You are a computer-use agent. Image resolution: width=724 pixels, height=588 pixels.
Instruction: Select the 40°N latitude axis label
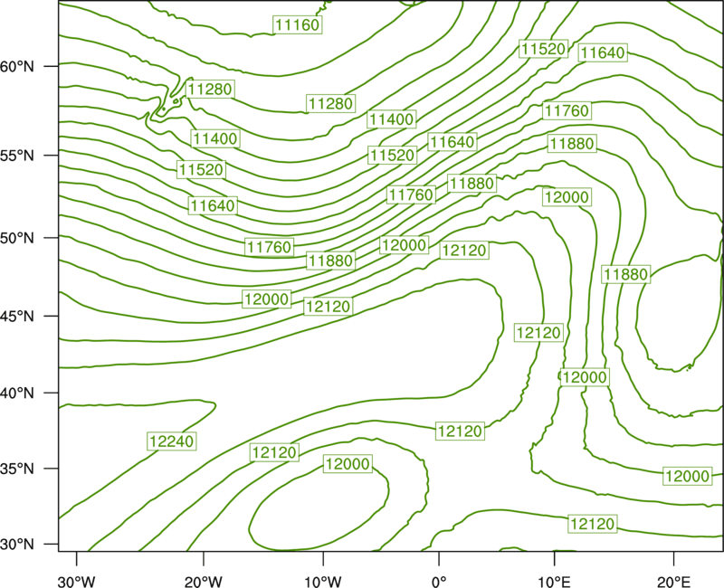(17, 394)
